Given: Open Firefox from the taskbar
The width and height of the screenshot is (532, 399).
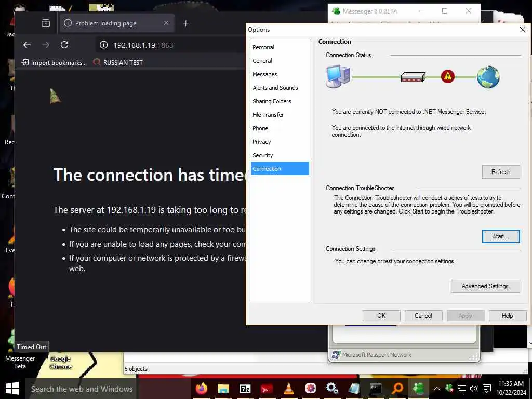Looking at the screenshot, I should 201,389.
